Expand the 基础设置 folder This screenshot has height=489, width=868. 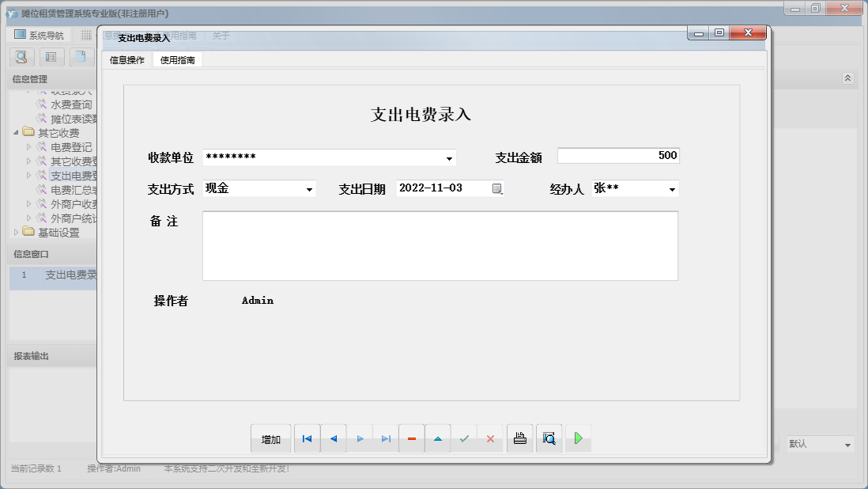coord(14,233)
